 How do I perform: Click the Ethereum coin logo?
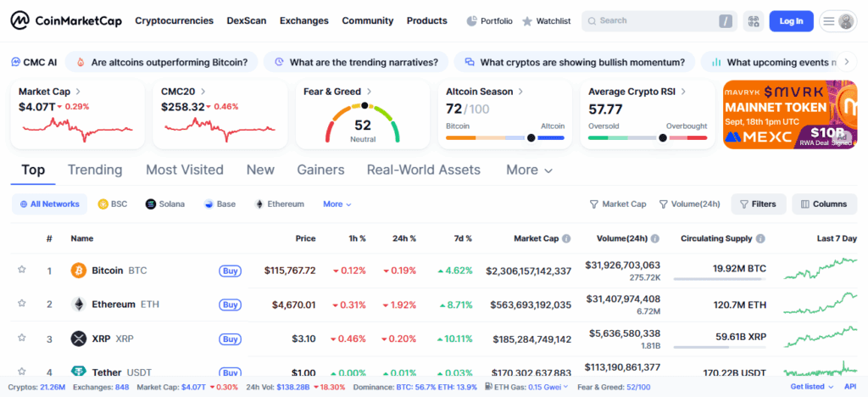click(79, 305)
